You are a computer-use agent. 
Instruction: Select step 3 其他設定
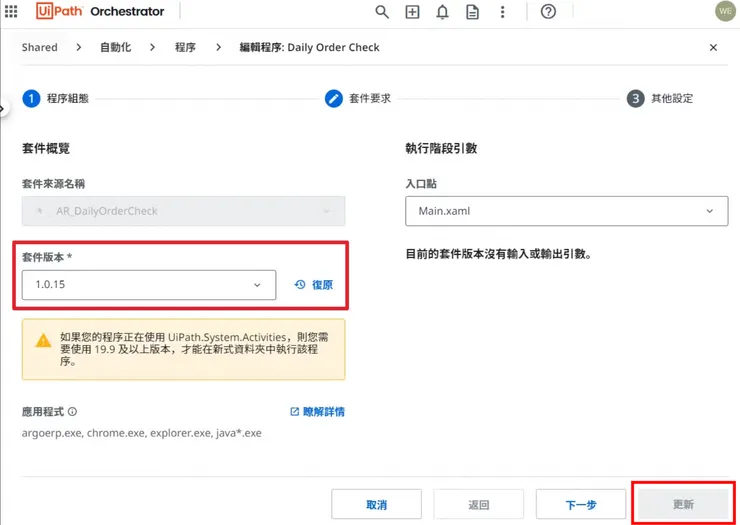(x=660, y=99)
